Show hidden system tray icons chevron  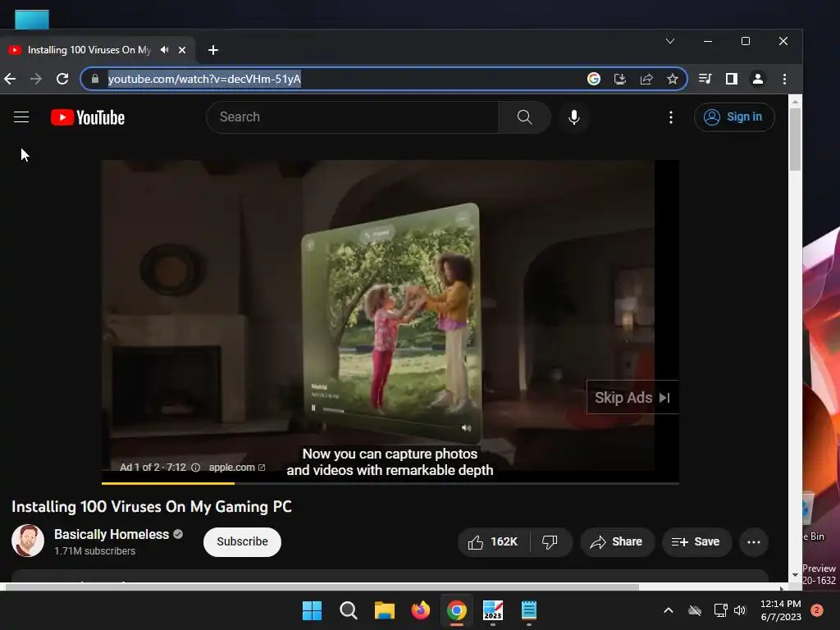pos(668,610)
